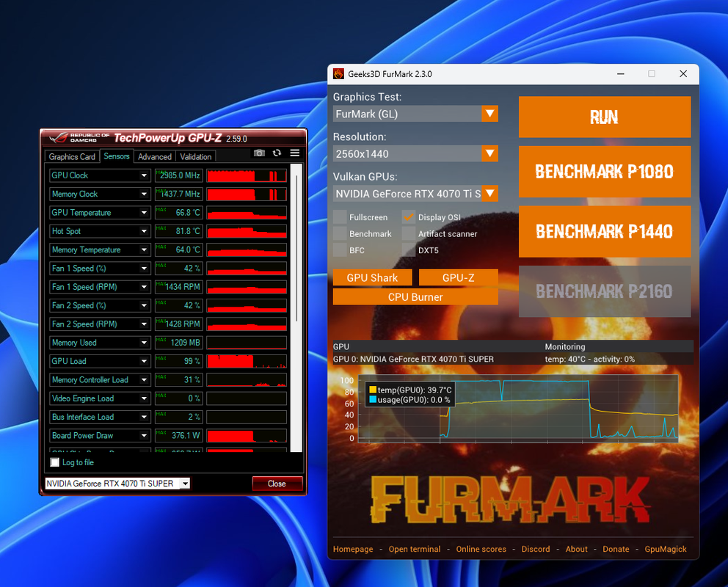Click the RUN button in FurMark
728x587 pixels.
(605, 117)
